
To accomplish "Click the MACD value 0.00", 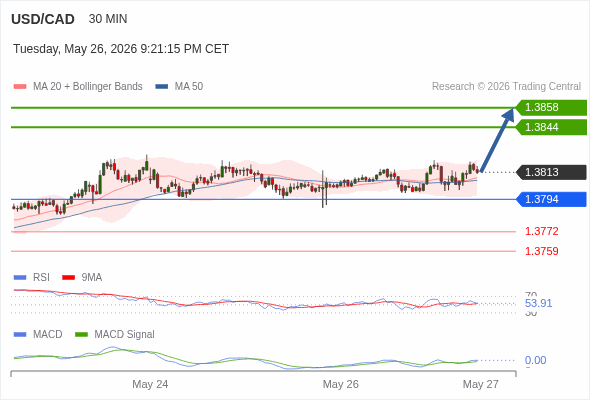I will coord(535,360).
